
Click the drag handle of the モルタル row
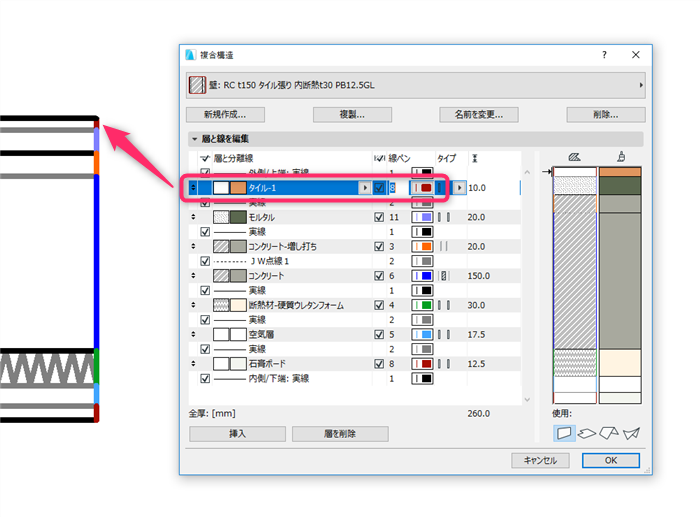coord(193,217)
